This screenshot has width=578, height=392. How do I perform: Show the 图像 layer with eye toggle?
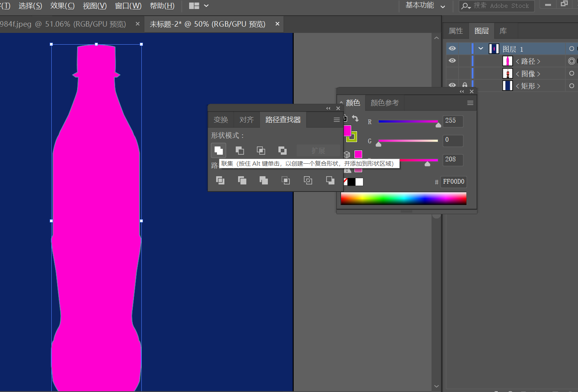[452, 73]
